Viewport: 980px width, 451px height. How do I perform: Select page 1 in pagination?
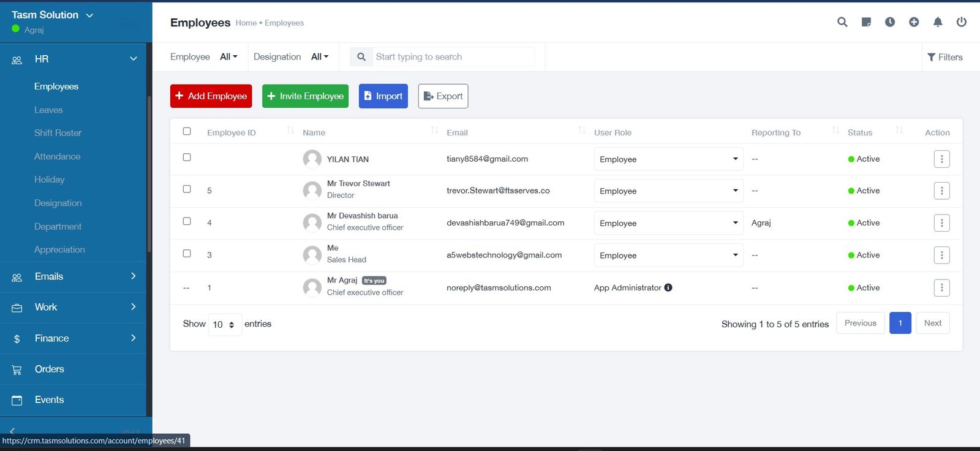[x=900, y=324]
